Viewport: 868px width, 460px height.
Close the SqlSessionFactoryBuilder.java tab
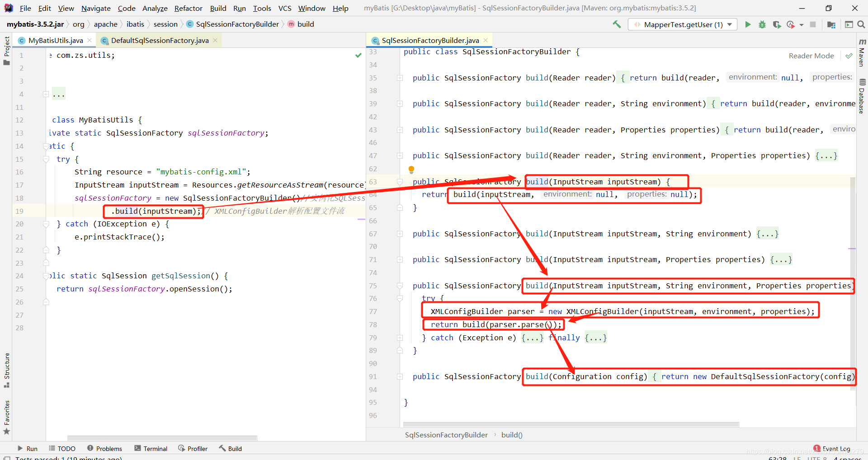tap(486, 40)
